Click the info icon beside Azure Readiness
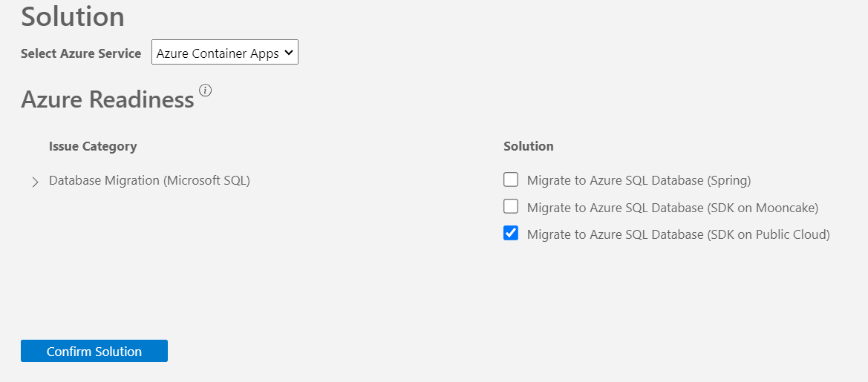Screen dimensions: 868x382 click(206, 90)
